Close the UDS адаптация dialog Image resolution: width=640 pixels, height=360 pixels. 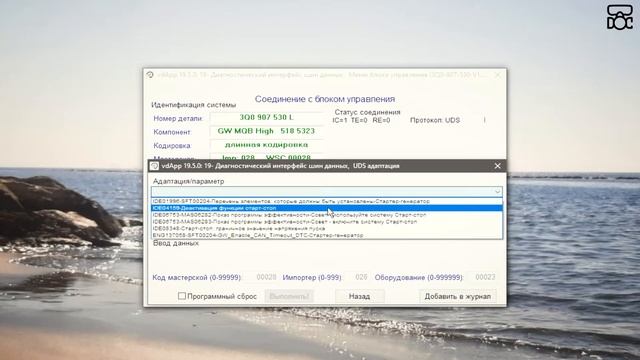497,166
